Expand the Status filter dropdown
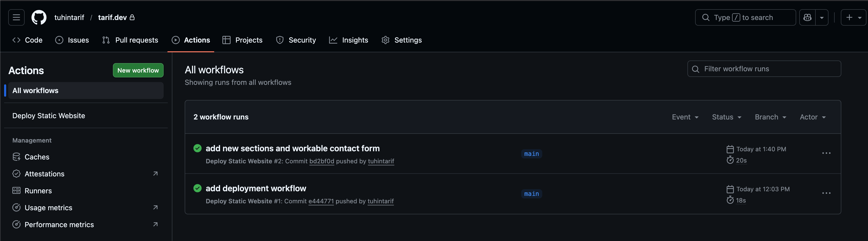 tap(726, 117)
